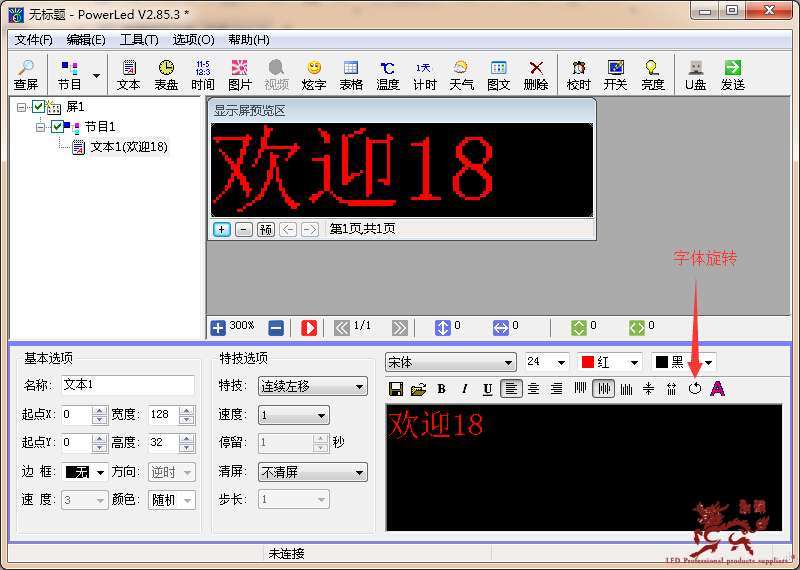The width and height of the screenshot is (800, 570).
Task: Open the 选项(O) menu
Action: [x=193, y=40]
